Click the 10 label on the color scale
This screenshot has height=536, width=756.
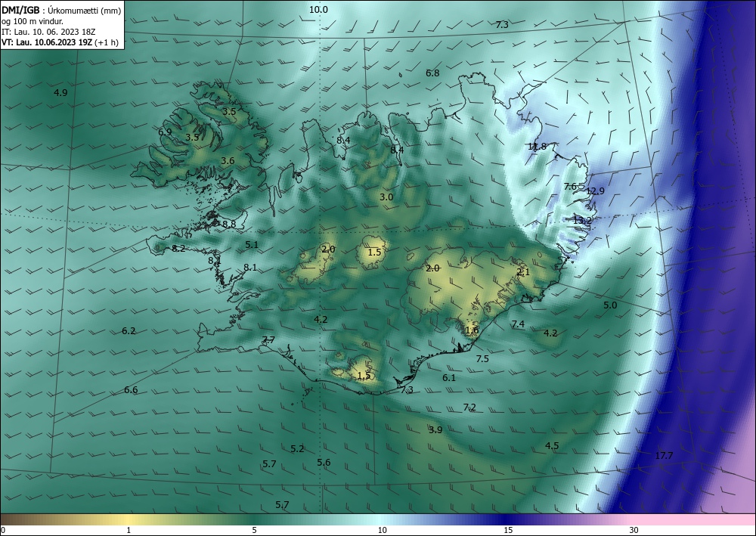click(383, 531)
